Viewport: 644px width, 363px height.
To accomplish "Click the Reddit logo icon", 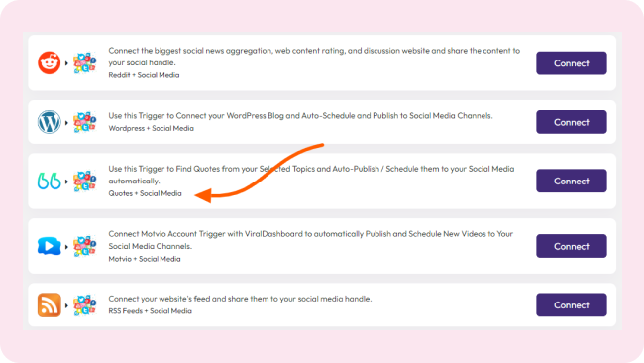I will click(50, 62).
